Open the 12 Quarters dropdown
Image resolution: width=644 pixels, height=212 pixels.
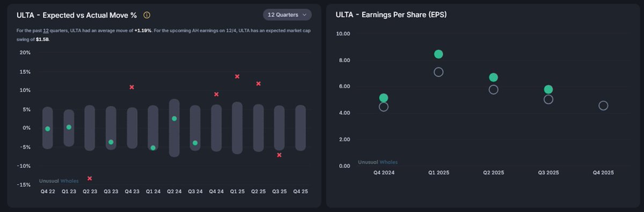coord(287,14)
